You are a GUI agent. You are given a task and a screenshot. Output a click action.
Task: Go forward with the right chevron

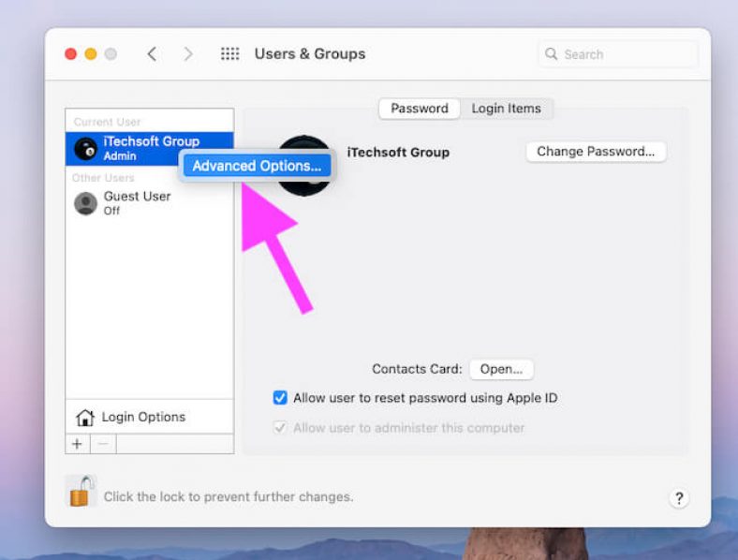[188, 54]
